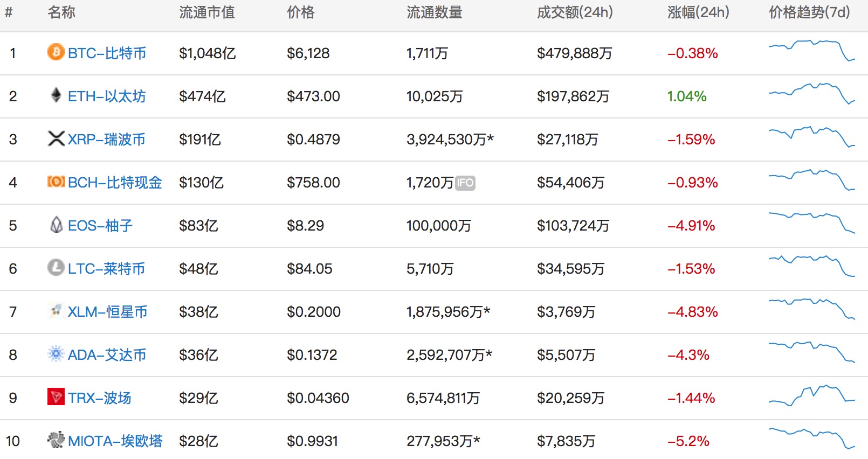View BTC 7-day price trend chart
Screen dimensions: 868x459
(812, 51)
